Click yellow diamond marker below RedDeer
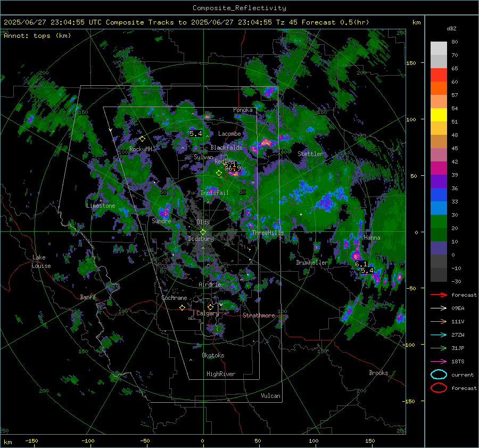The image size is (479, 448). [219, 173]
